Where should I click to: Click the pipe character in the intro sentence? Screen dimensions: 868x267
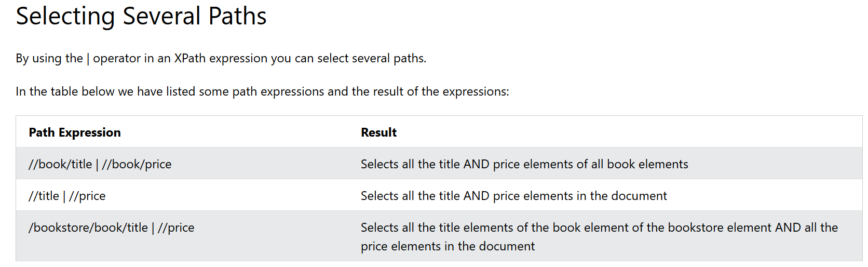(88, 58)
